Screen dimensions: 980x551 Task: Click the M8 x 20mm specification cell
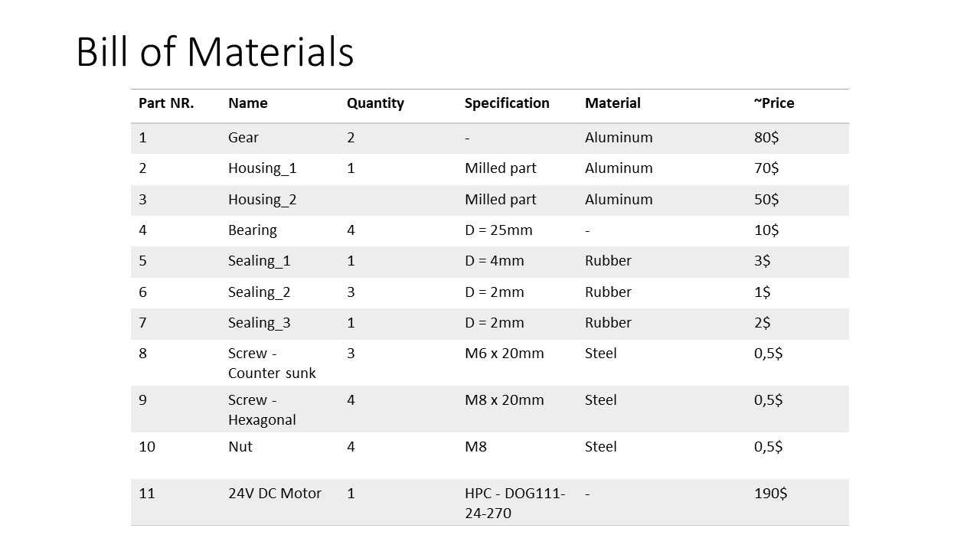[x=505, y=400]
